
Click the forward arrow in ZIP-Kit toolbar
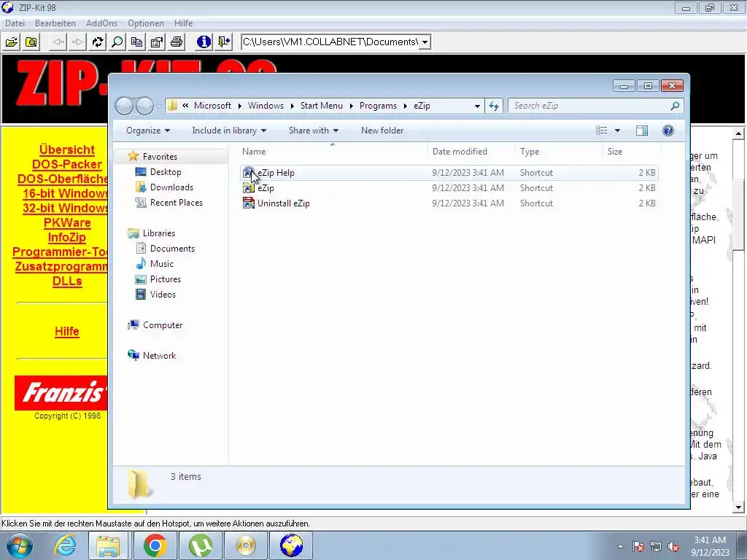(77, 42)
